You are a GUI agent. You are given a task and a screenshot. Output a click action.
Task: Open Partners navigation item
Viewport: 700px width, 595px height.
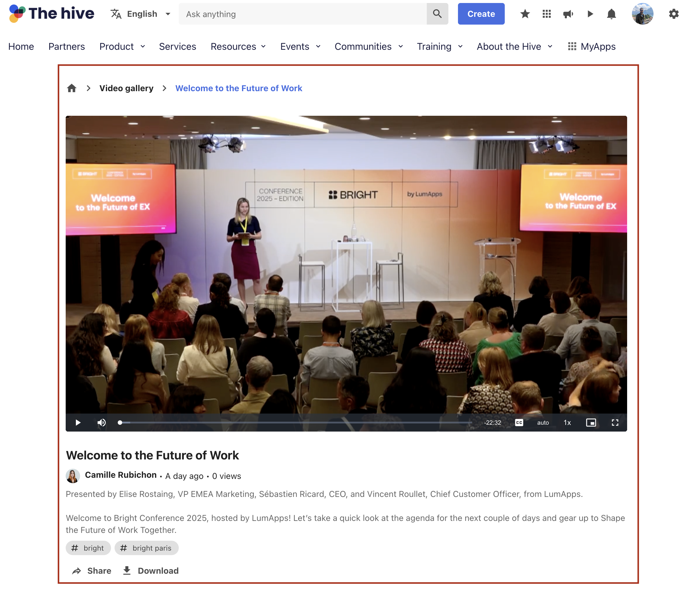(67, 46)
